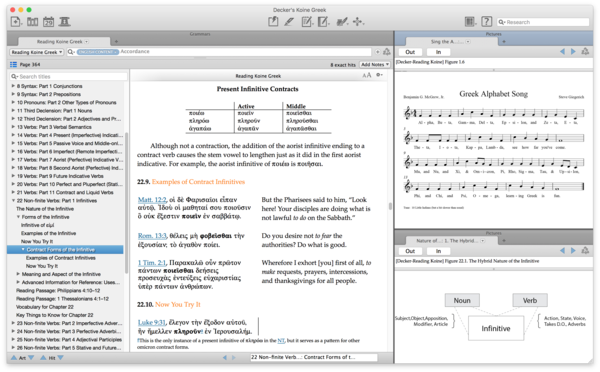
Task: Select Vocabulary for Chapter 22 entry
Action: (44, 307)
